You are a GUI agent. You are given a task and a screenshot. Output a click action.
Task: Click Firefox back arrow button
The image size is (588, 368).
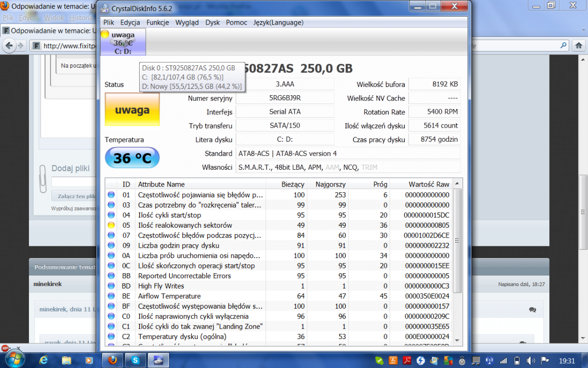click(9, 46)
